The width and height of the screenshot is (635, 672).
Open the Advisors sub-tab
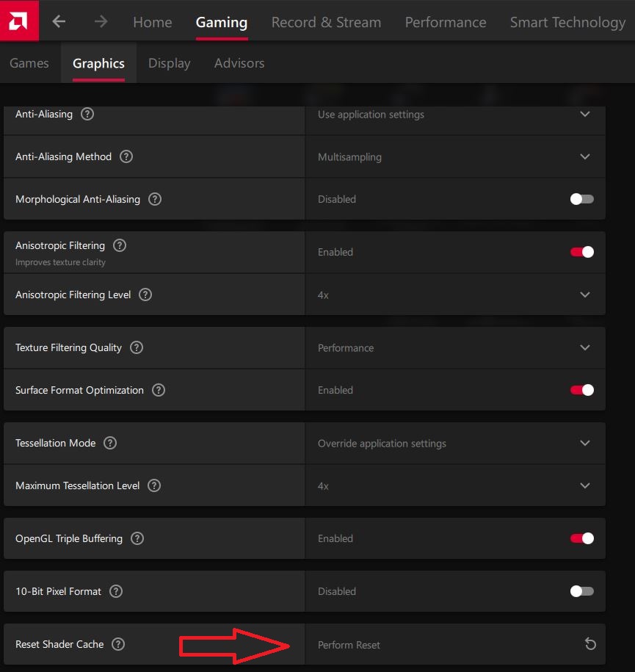[x=239, y=63]
